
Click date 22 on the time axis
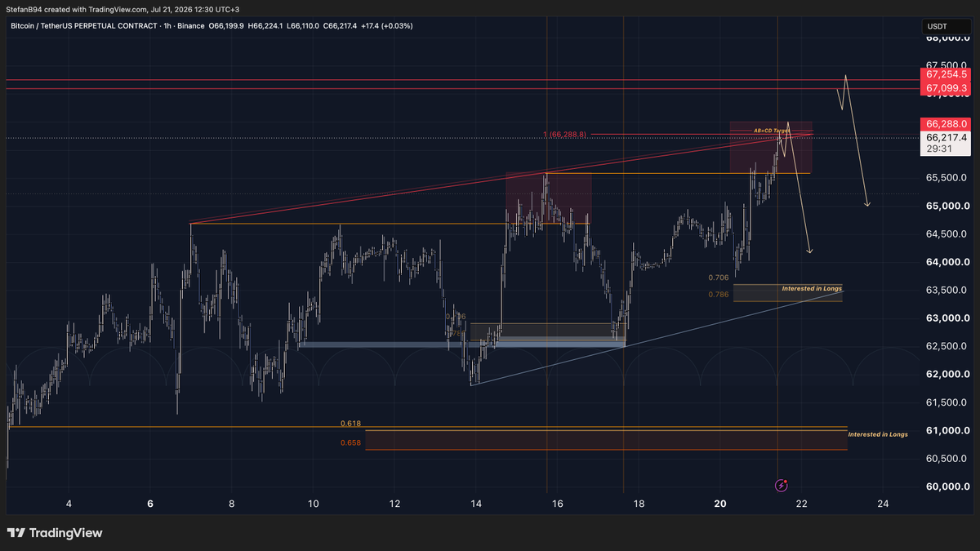pos(801,504)
